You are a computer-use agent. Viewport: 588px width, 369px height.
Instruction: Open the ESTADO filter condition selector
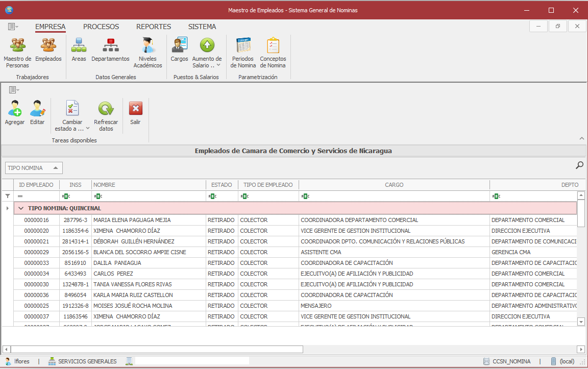212,196
